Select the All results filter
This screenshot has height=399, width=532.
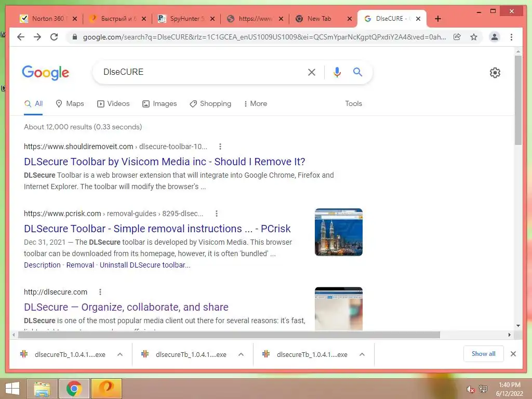tap(33, 104)
